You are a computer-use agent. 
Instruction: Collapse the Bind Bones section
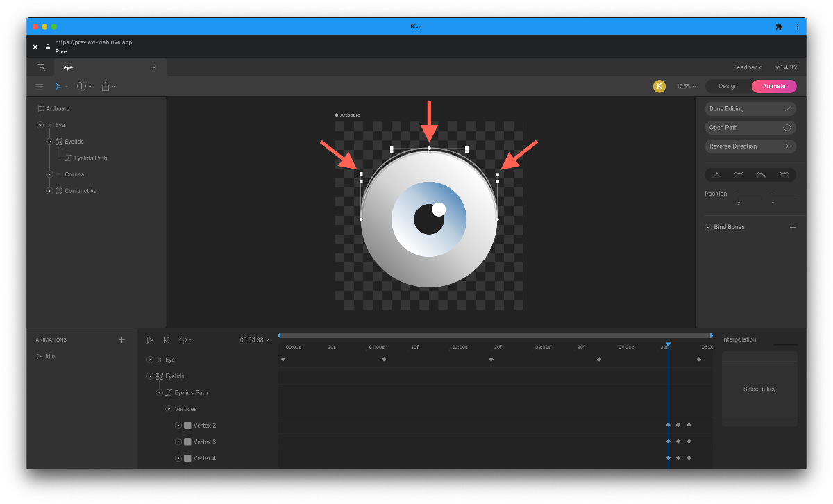(708, 227)
